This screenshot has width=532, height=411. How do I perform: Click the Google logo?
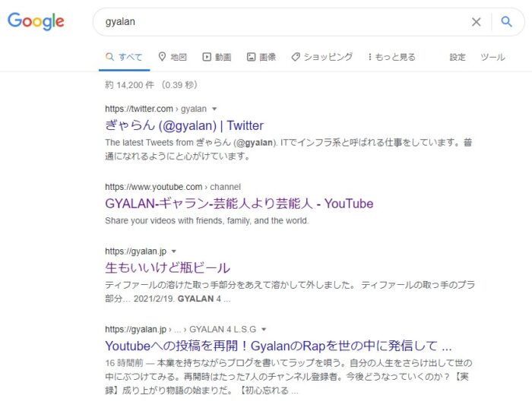36,21
